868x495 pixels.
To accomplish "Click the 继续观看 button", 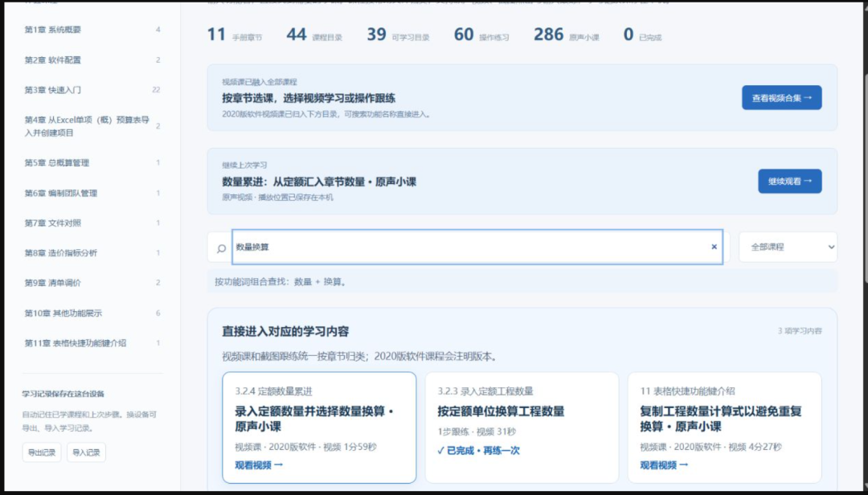I will pos(789,181).
